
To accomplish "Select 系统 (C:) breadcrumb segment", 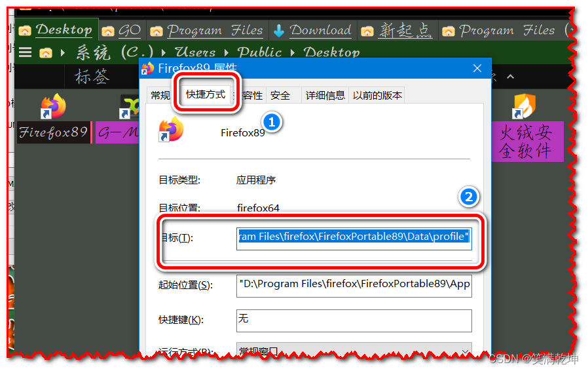I will 115,52.
